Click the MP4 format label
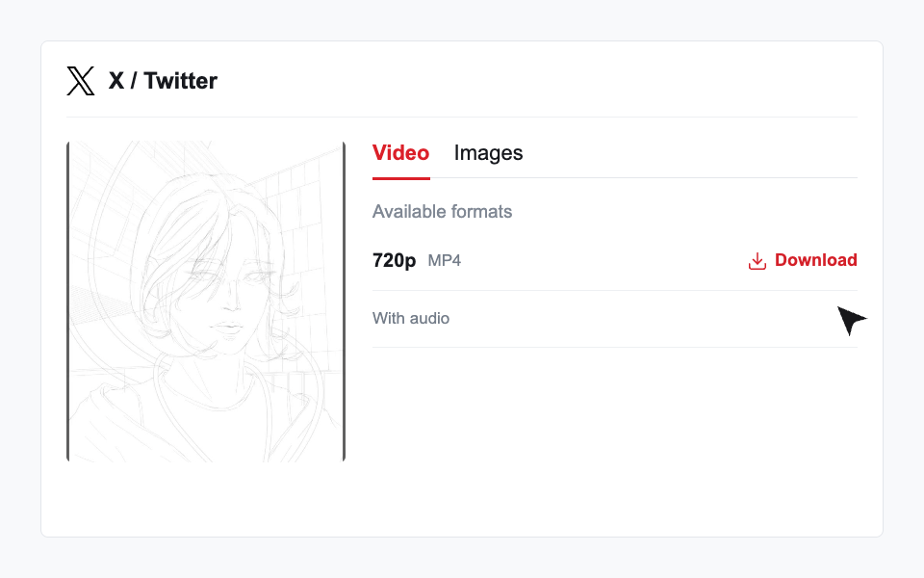924x578 pixels. pyautogui.click(x=445, y=261)
